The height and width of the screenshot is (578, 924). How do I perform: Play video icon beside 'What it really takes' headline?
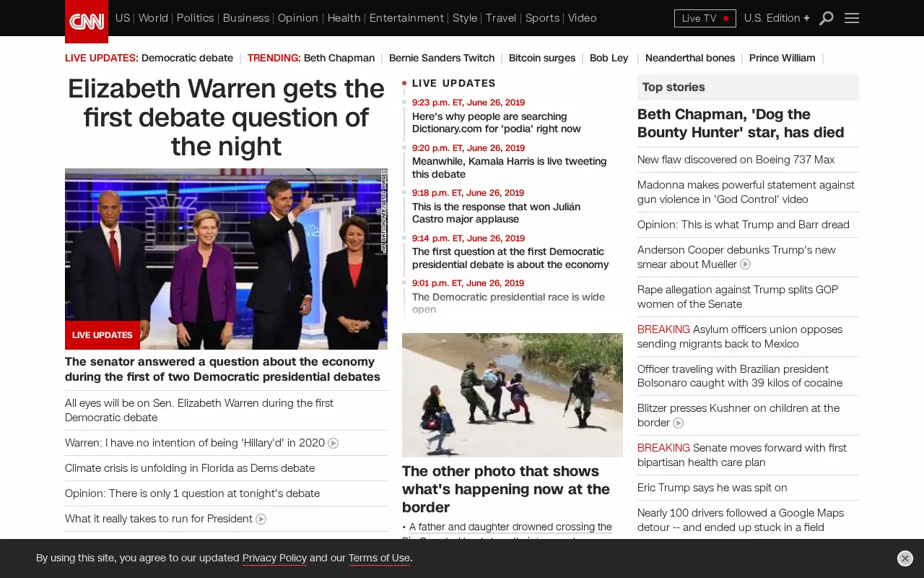coord(261,519)
